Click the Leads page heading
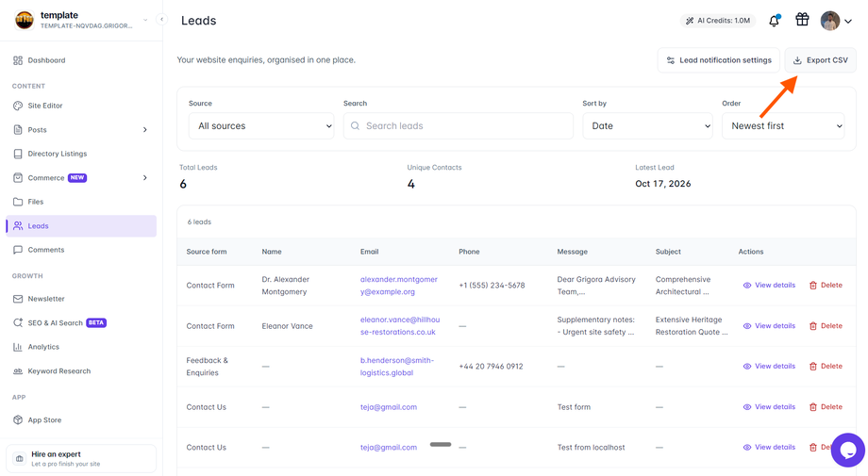Viewport: 868px width, 476px height. pyautogui.click(x=199, y=21)
